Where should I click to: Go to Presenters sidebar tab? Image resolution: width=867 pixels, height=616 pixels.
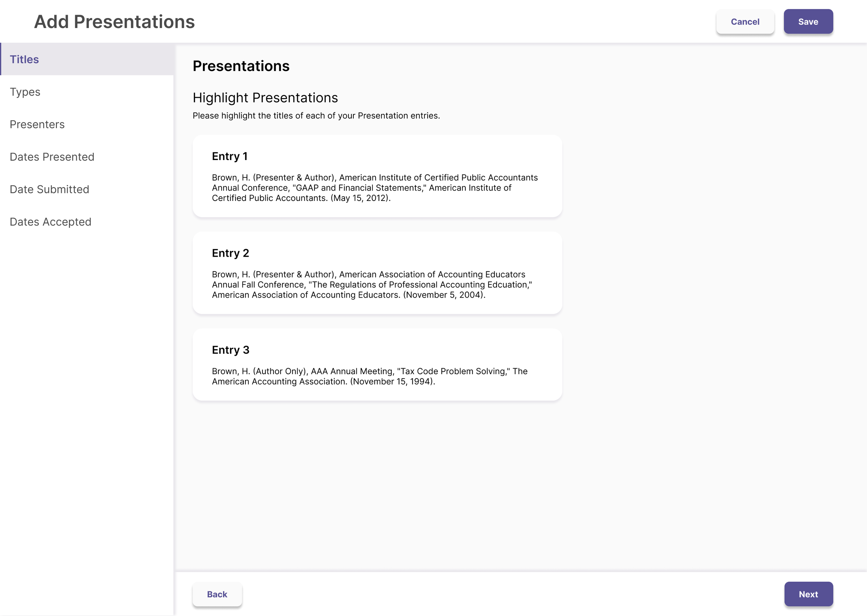click(37, 124)
